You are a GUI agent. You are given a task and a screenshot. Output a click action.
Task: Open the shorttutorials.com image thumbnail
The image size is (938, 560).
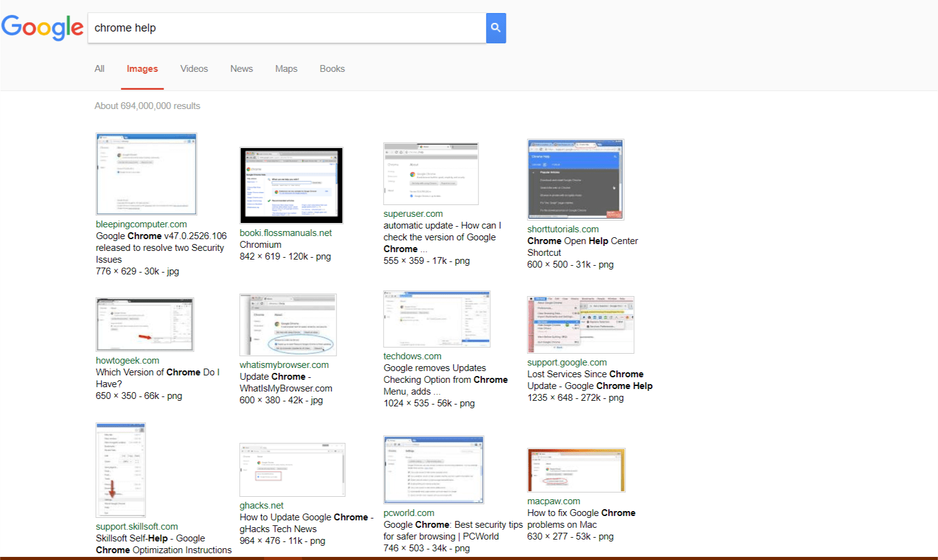[575, 180]
